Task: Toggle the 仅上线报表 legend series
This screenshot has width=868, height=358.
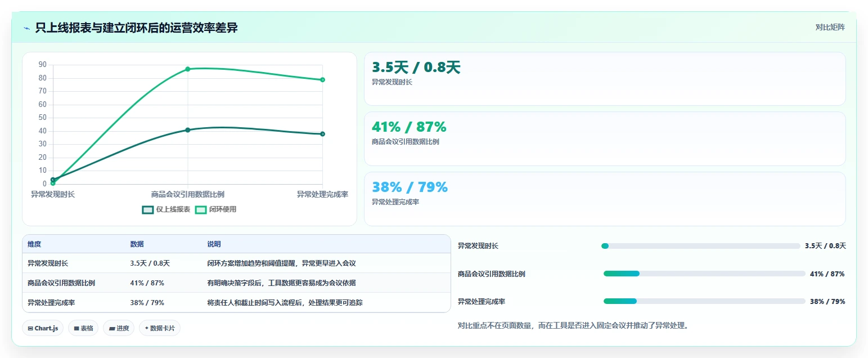Action: coord(166,209)
